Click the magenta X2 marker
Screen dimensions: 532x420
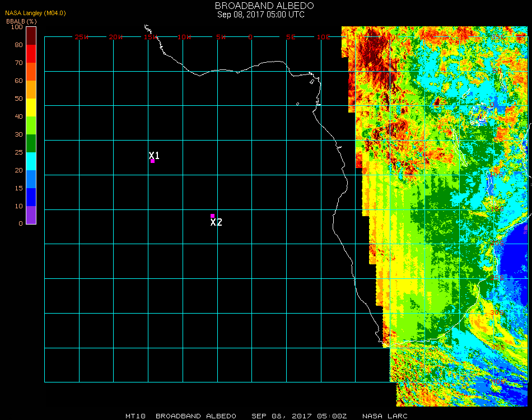[x=212, y=216]
